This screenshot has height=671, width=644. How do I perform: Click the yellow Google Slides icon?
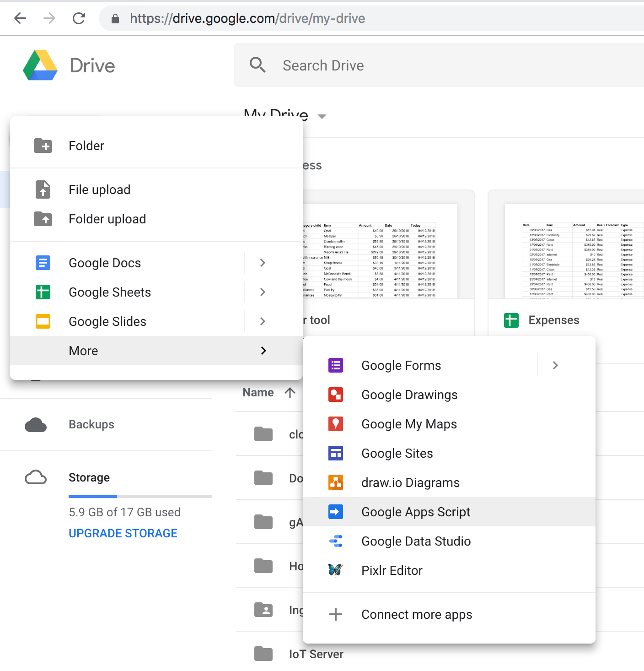point(43,321)
